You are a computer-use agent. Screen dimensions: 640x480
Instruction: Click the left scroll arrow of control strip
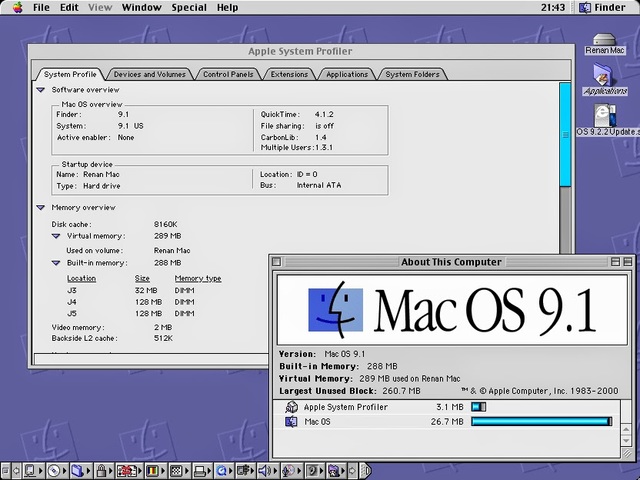click(16, 471)
